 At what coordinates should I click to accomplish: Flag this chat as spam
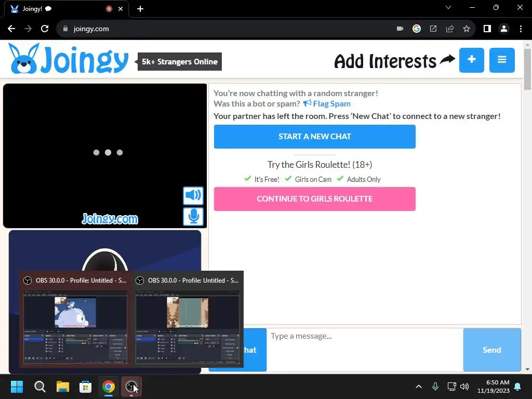tap(327, 103)
